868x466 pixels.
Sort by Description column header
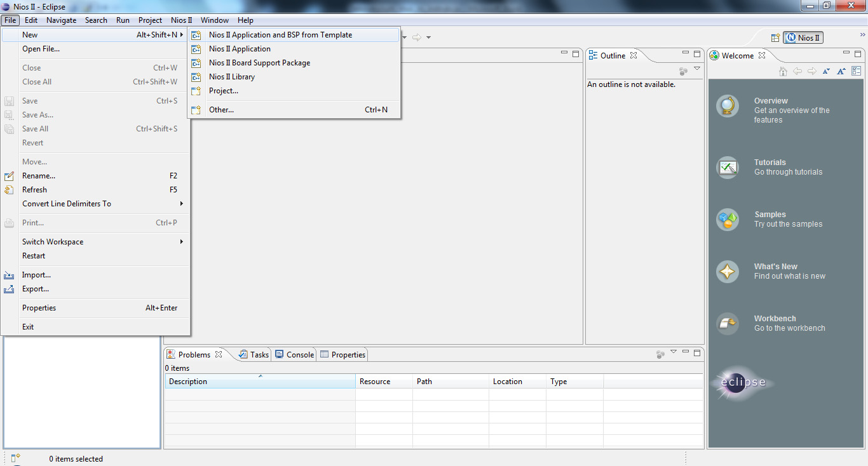[260, 382]
